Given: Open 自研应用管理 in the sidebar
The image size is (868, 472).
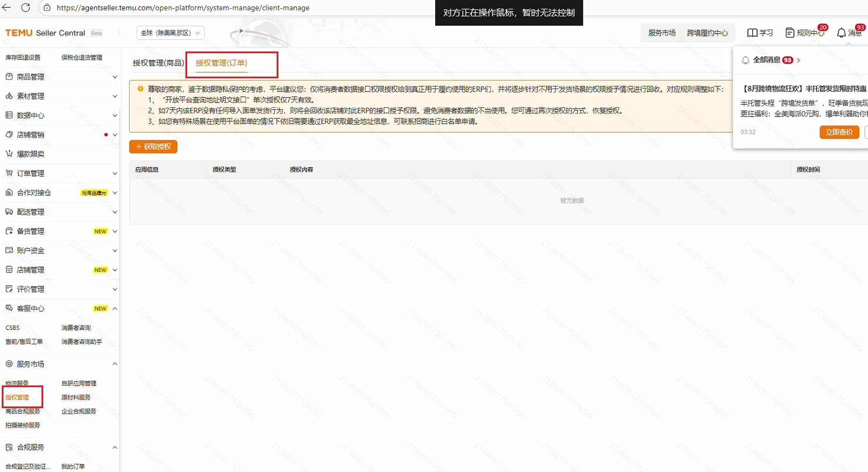Looking at the screenshot, I should click(79, 384).
